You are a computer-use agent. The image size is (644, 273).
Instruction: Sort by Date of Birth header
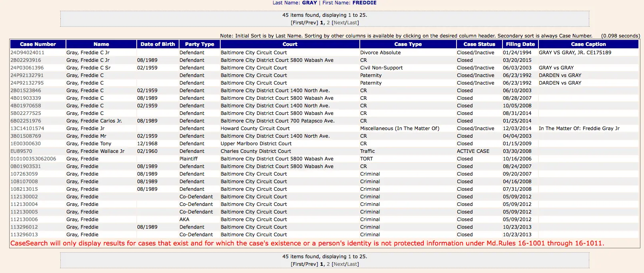coord(158,44)
